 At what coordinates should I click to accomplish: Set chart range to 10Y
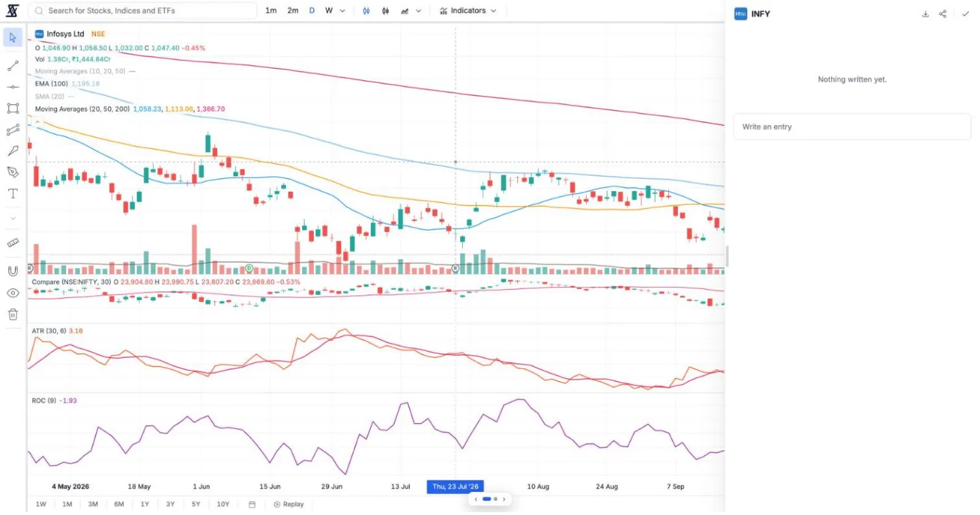coord(223,504)
